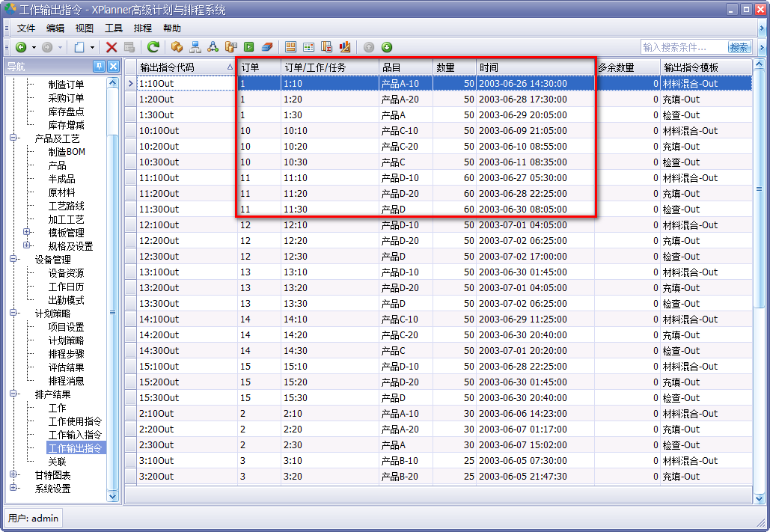Select 制造BOM in navigation tree

pos(67,152)
